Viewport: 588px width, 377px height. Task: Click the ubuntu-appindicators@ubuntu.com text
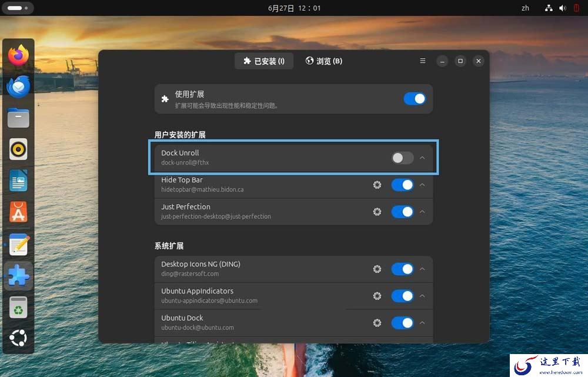tap(209, 301)
